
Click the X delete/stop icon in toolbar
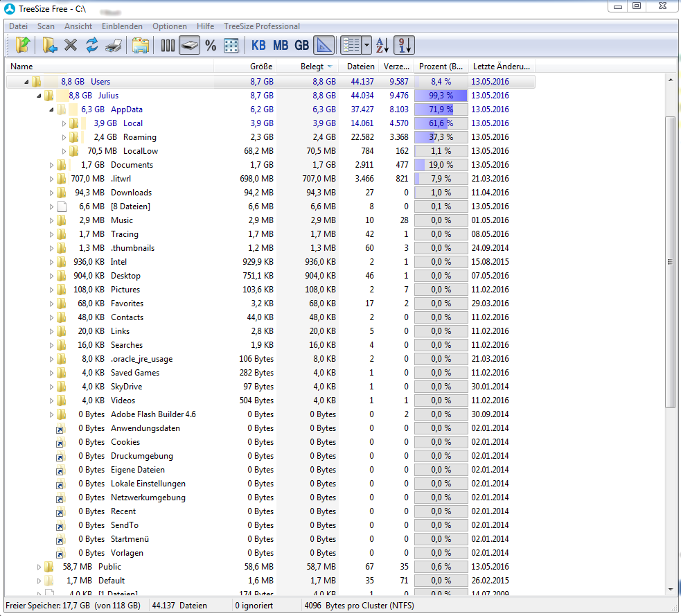pyautogui.click(x=71, y=45)
